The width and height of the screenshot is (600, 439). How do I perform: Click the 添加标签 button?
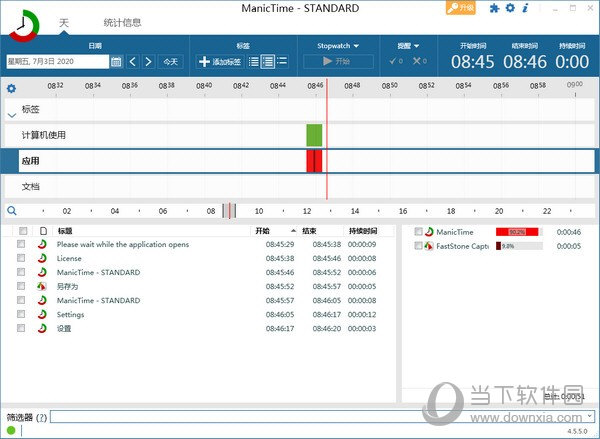click(x=220, y=62)
